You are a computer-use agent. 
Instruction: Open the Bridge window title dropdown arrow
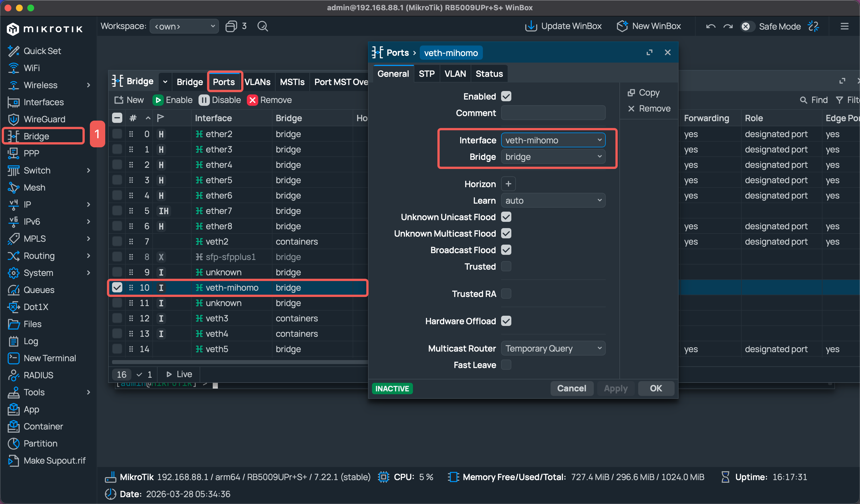(x=165, y=82)
